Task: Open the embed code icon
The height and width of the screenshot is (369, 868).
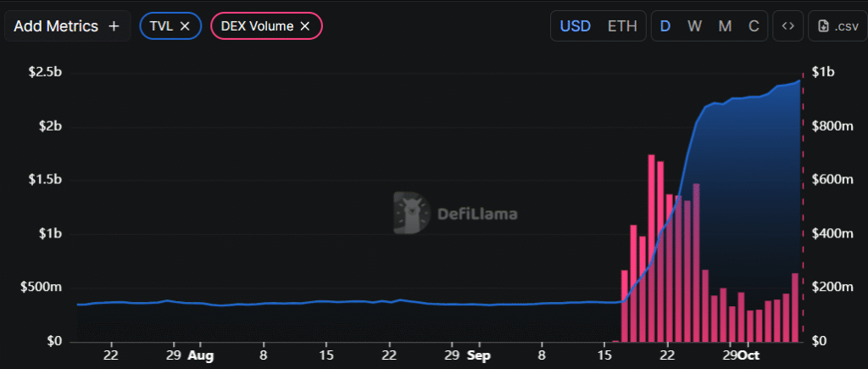Action: [x=787, y=26]
